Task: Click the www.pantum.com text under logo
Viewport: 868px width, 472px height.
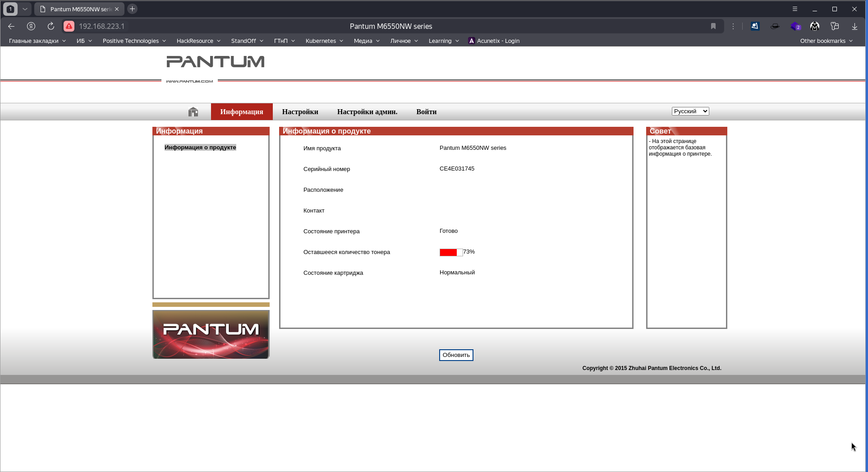Action: click(x=189, y=81)
